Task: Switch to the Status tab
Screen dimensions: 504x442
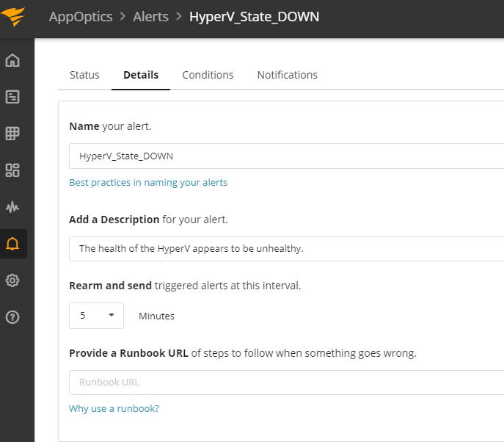Action: pyautogui.click(x=84, y=75)
